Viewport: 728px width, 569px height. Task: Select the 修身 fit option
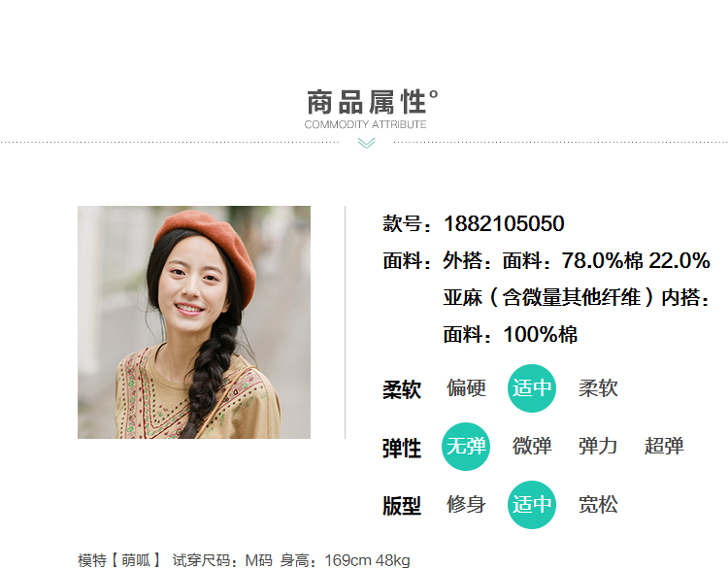(x=466, y=505)
